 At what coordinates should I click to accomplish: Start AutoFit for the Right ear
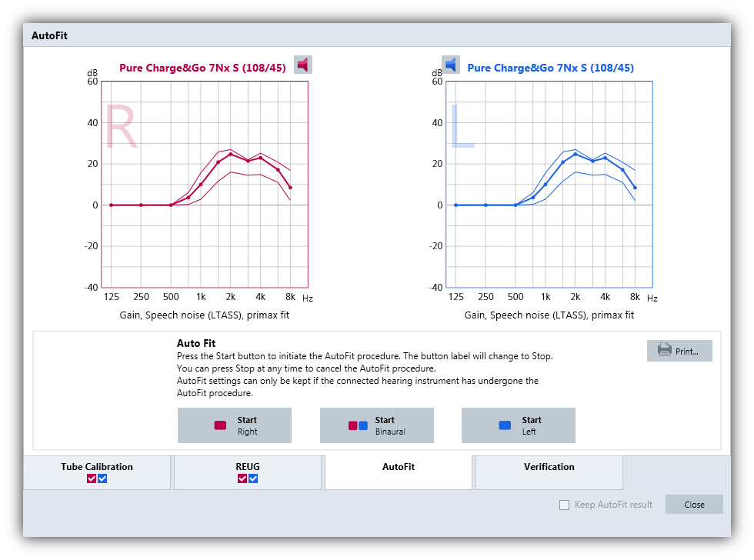point(234,425)
